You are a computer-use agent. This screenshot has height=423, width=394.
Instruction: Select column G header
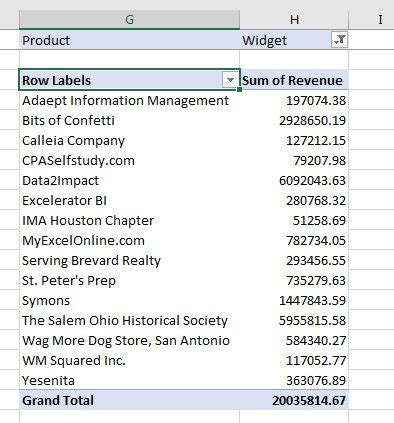click(129, 19)
